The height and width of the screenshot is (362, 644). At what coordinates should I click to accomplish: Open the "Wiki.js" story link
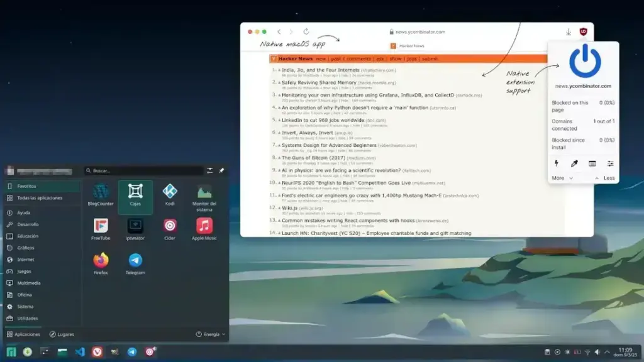(x=289, y=208)
